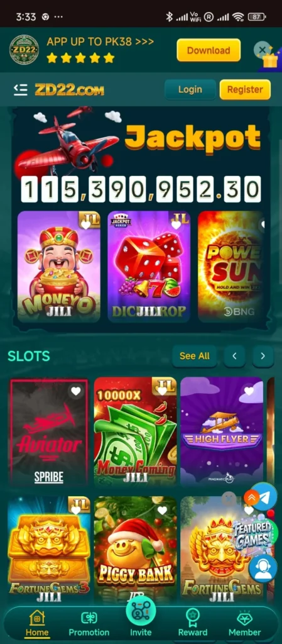This screenshot has height=644, width=282.
Task: Favorite the Aviator game heart
Action: coord(76,391)
